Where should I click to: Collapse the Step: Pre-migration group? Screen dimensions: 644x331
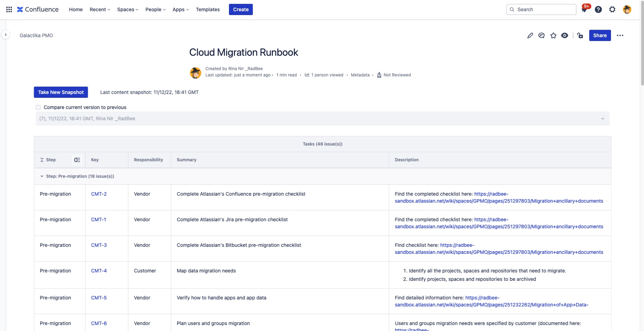42,176
